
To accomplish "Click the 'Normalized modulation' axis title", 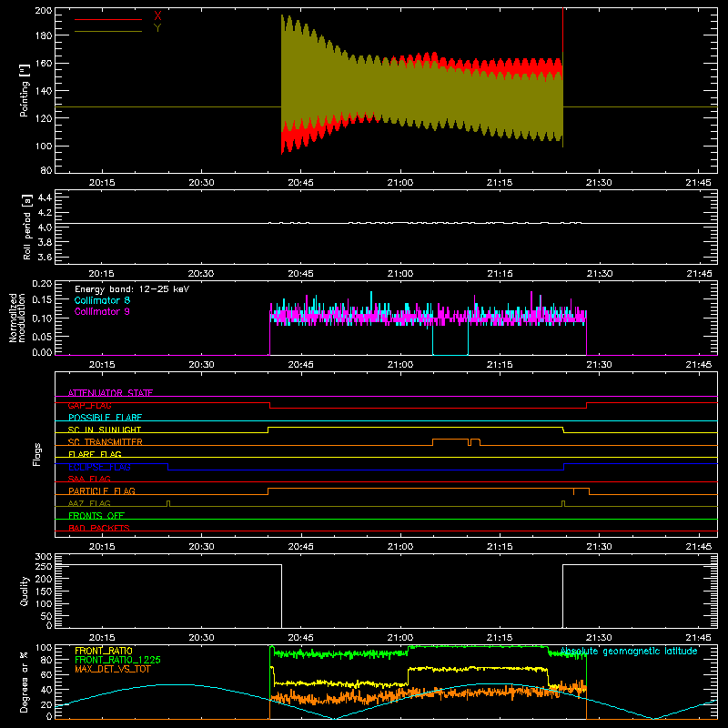I will (17, 318).
